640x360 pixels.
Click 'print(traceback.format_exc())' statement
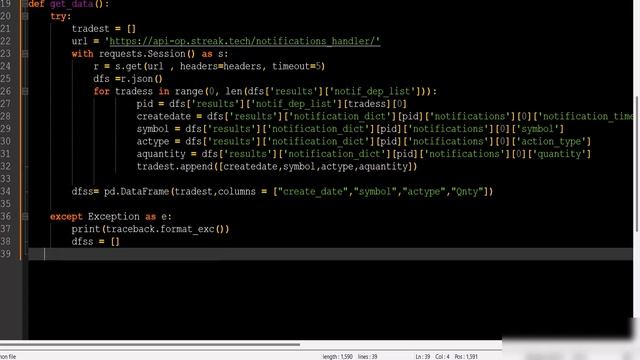coord(150,229)
